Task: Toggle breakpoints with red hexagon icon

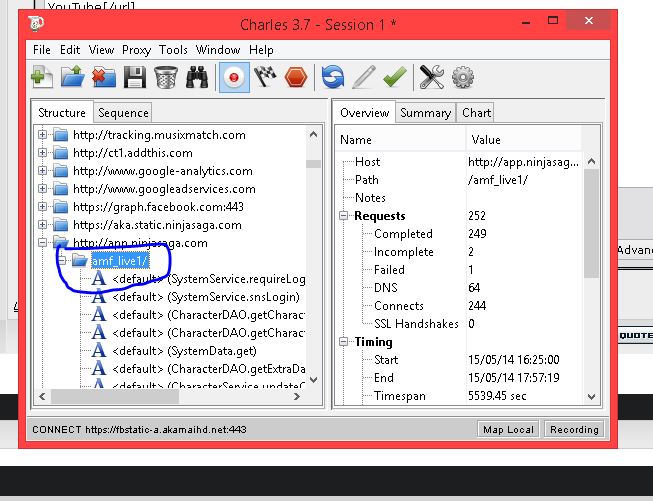Action: coord(295,77)
